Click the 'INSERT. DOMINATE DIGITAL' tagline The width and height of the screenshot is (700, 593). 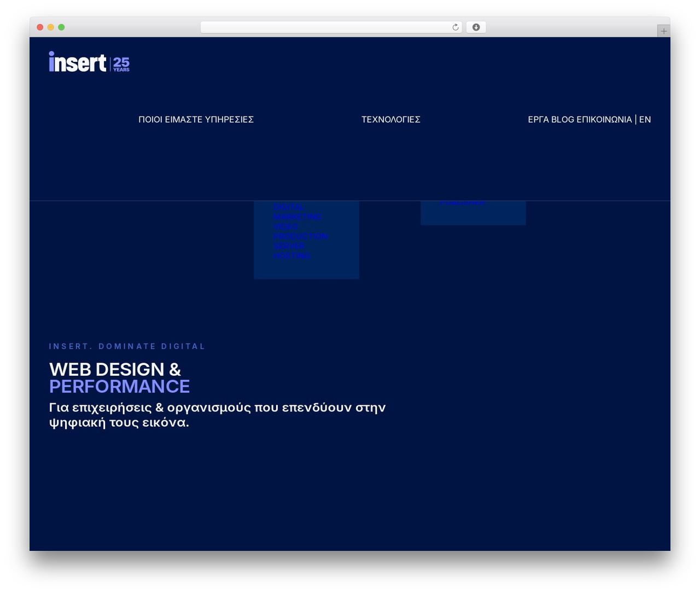pyautogui.click(x=127, y=346)
